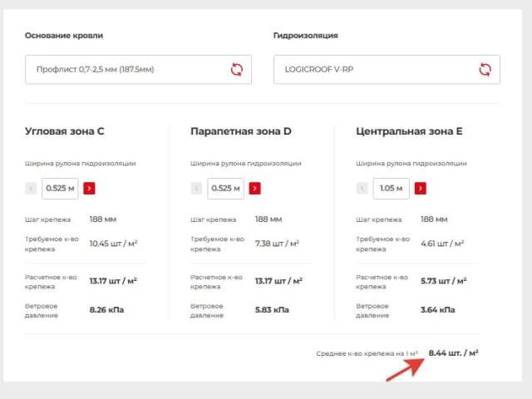Click refresh icon in Основание кровли field
This screenshot has height=399, width=532.
(237, 70)
